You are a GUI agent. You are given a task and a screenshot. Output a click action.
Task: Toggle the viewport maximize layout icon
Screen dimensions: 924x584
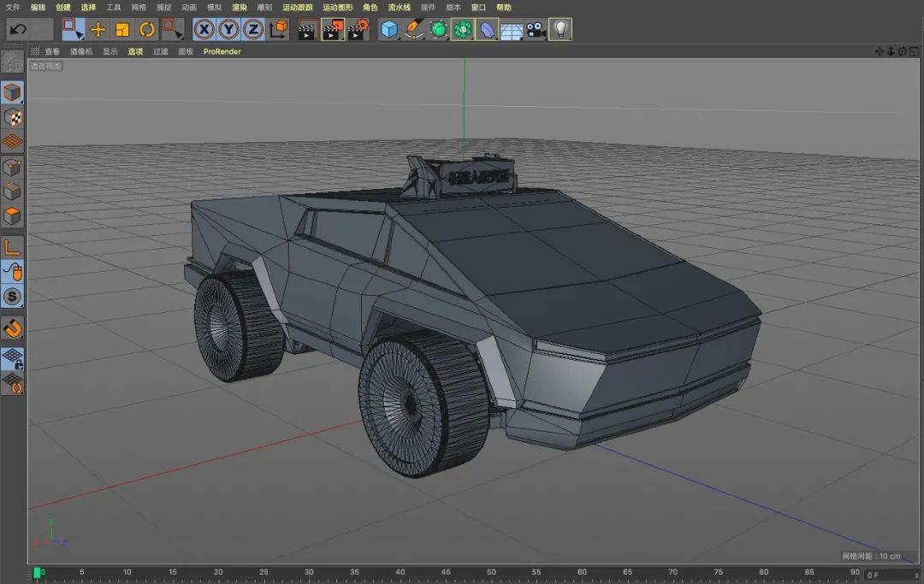(914, 51)
